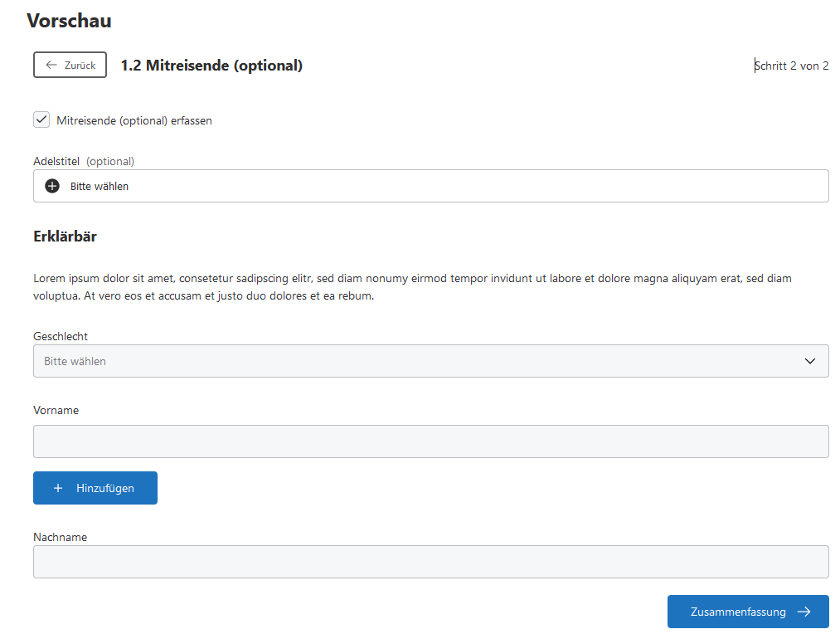Click the black plus icon under Adelstitel
Image resolution: width=840 pixels, height=634 pixels.
pos(52,187)
